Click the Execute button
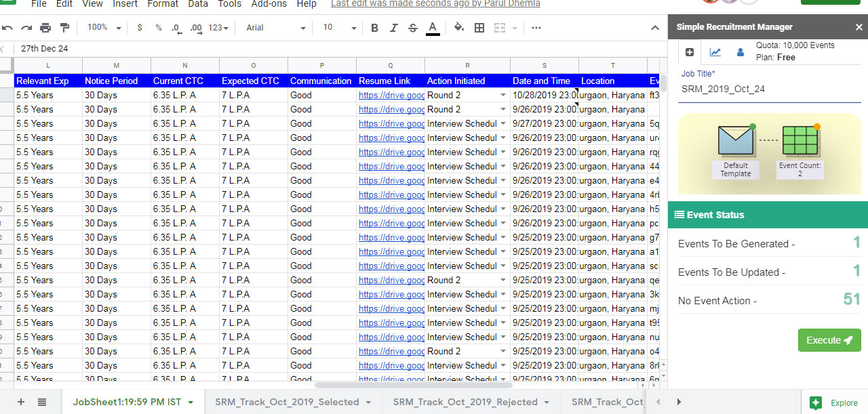This screenshot has width=868, height=414. coord(829,340)
